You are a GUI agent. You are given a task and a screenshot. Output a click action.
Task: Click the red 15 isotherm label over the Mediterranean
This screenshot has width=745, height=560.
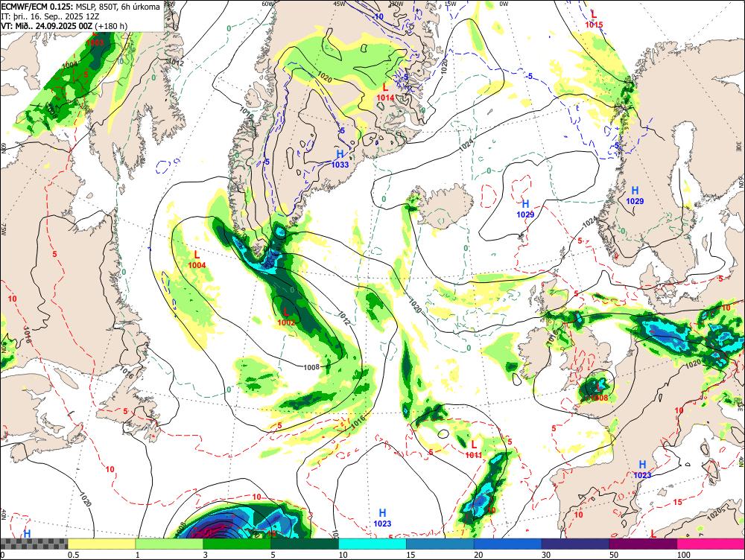tap(678, 502)
